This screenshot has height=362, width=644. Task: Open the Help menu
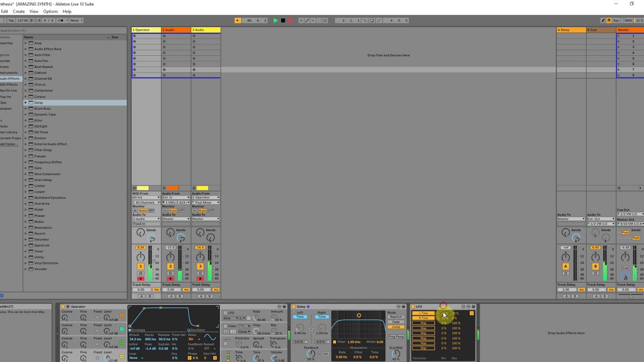[x=67, y=11]
